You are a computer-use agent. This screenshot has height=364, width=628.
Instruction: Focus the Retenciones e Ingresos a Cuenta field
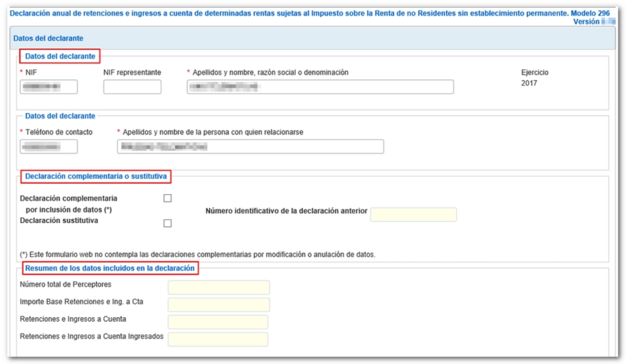click(x=218, y=322)
